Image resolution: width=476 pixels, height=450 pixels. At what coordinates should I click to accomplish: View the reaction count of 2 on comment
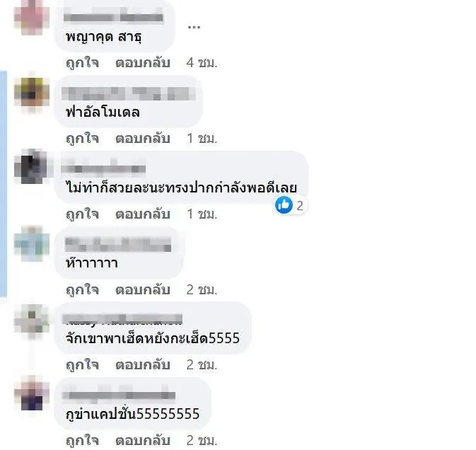300,206
